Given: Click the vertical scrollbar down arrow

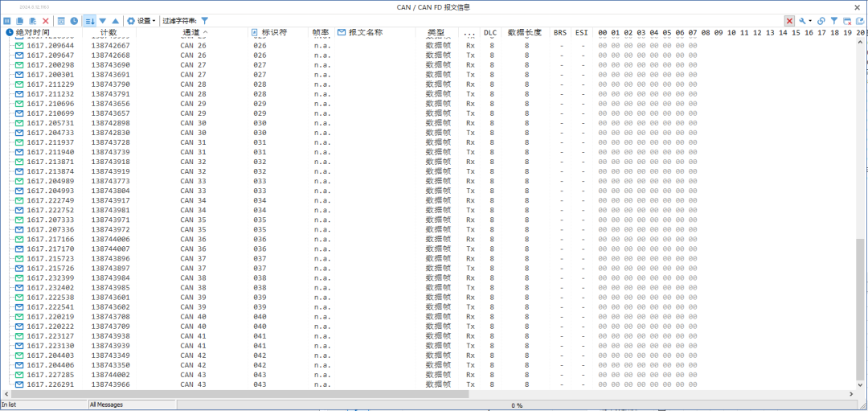Looking at the screenshot, I should [859, 385].
